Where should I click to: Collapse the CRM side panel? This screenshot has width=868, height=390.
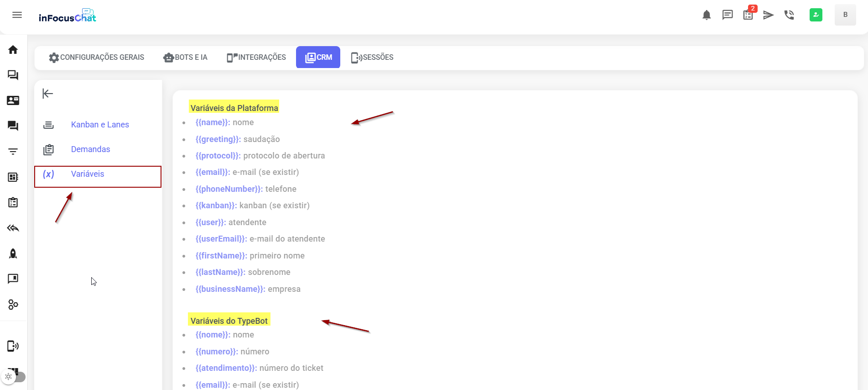pos(48,94)
